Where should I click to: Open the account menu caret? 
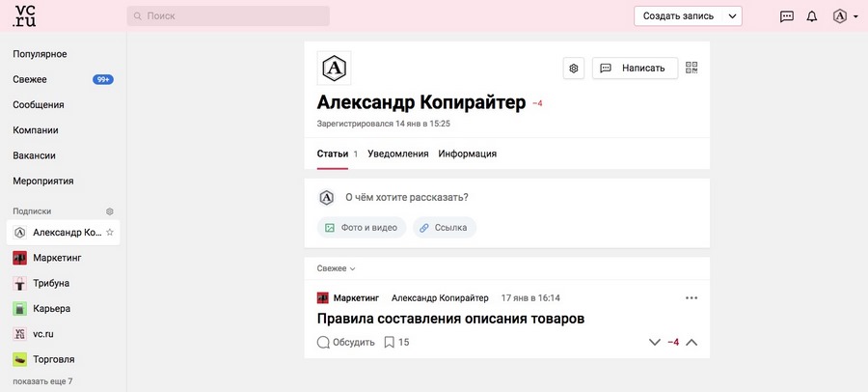[855, 16]
